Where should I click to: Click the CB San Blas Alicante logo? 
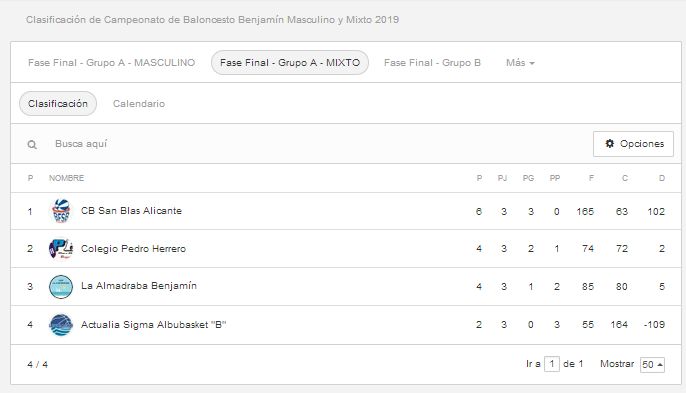(x=61, y=211)
